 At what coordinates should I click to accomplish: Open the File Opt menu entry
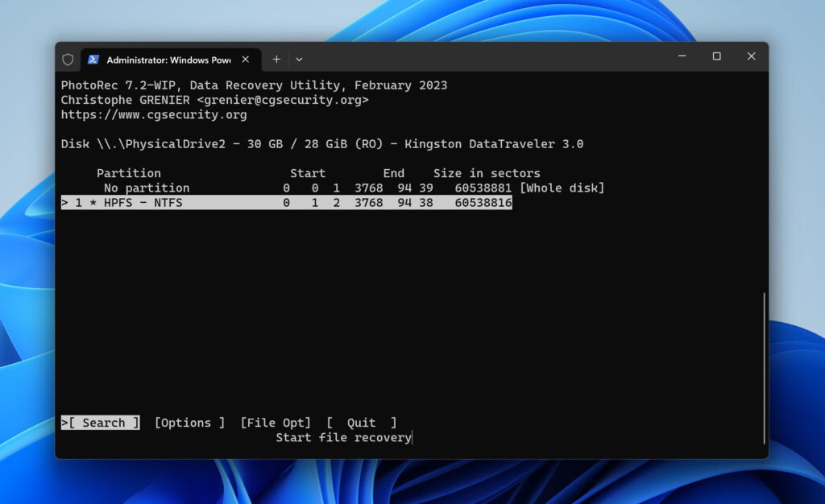coord(275,423)
